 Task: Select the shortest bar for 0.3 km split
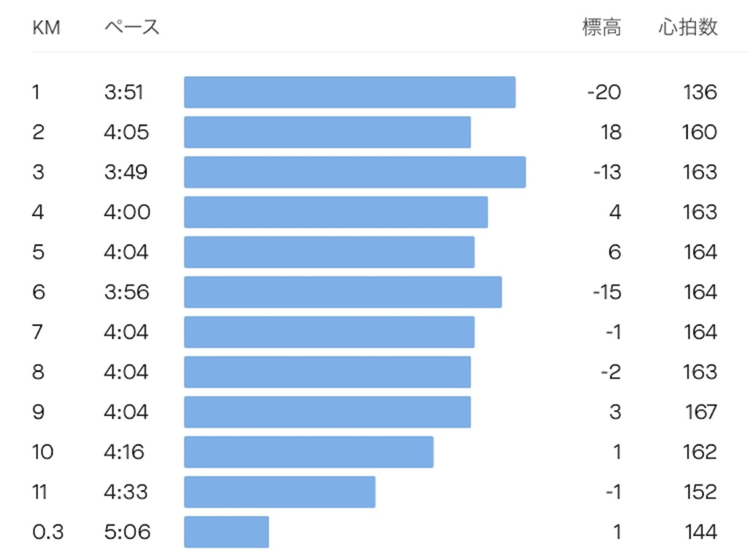point(226,532)
